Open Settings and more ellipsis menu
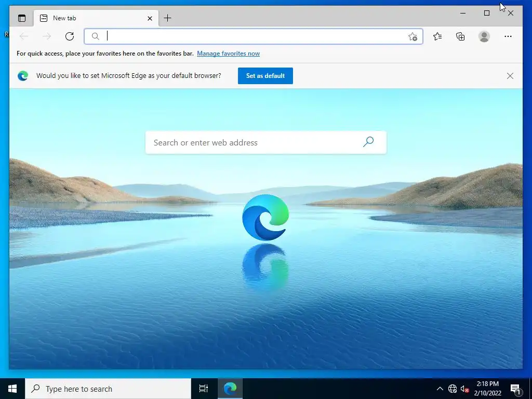This screenshot has height=399, width=532. coord(508,36)
